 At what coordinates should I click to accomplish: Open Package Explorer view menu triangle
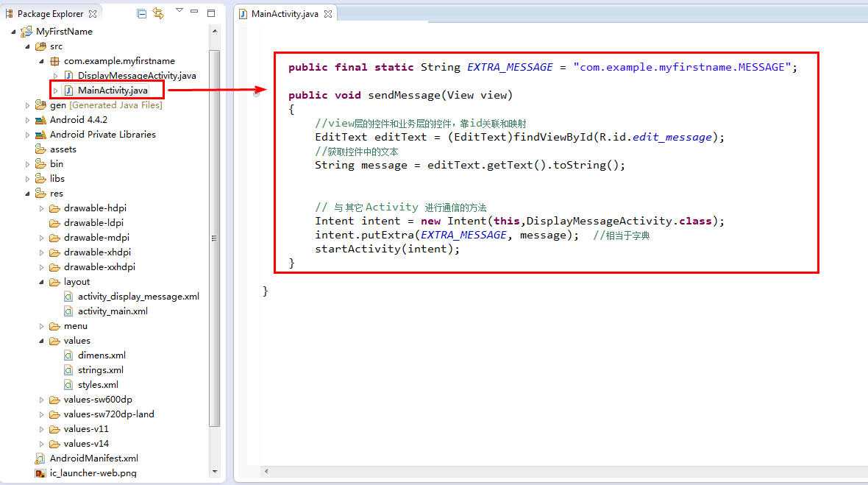[x=179, y=10]
